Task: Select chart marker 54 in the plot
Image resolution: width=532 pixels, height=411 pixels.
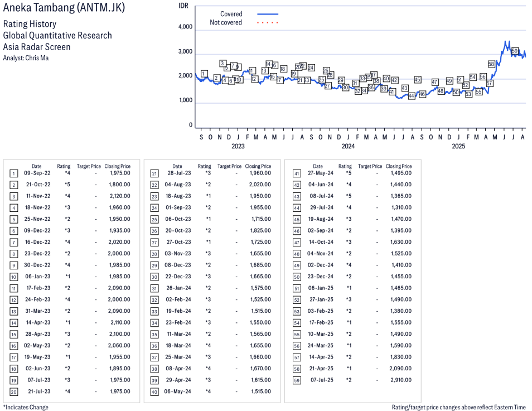Action: [473, 78]
